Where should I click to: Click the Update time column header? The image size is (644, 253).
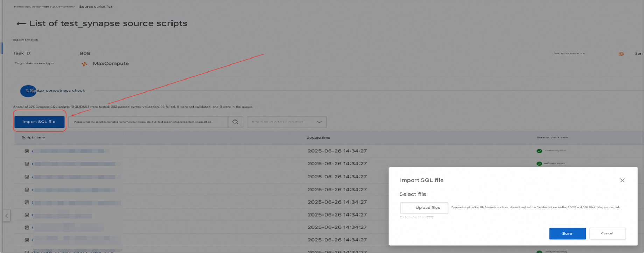(318, 138)
